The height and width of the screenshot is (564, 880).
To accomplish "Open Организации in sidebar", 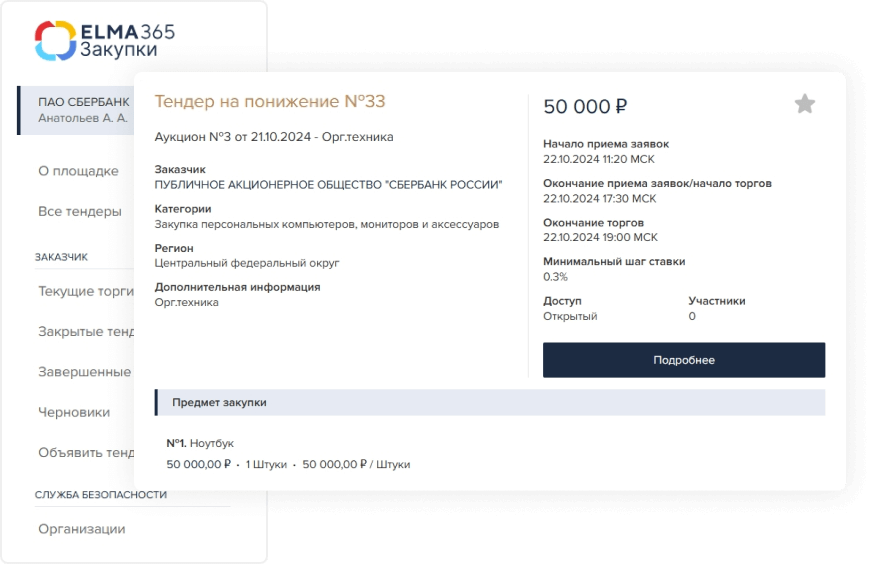I will [x=81, y=529].
